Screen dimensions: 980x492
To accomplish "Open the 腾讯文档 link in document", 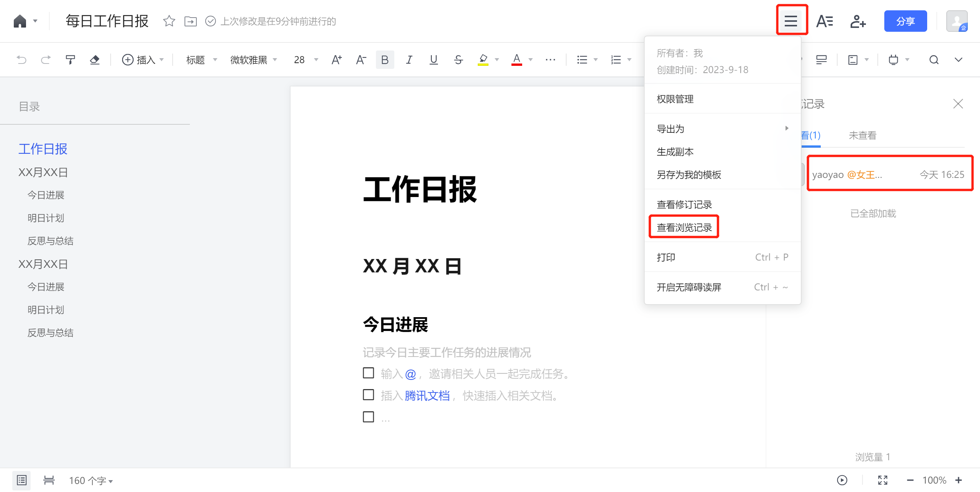I will [427, 396].
